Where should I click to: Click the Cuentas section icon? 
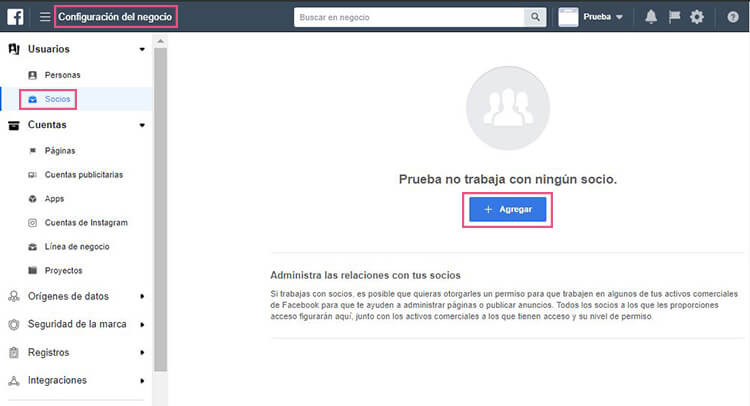coord(14,125)
